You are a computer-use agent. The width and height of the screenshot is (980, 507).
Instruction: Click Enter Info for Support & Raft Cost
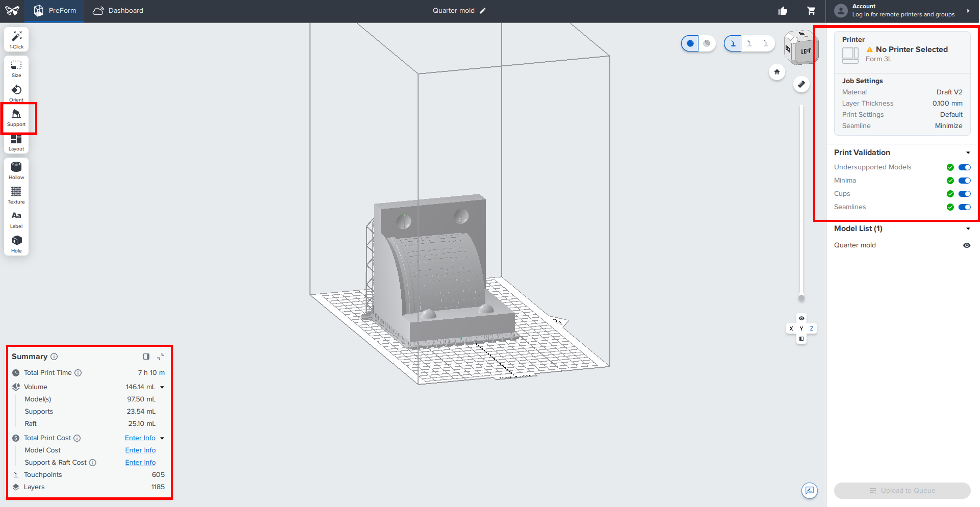coord(140,462)
